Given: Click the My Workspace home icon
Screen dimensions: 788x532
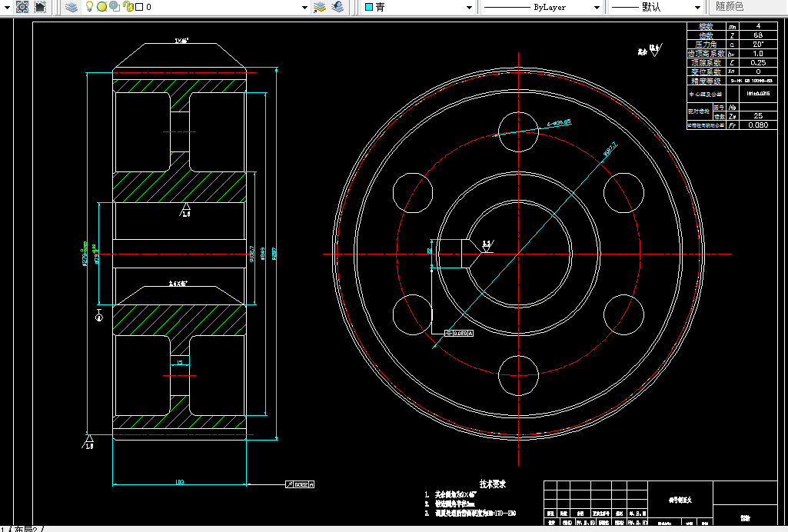Looking at the screenshot, I should [x=40, y=6].
